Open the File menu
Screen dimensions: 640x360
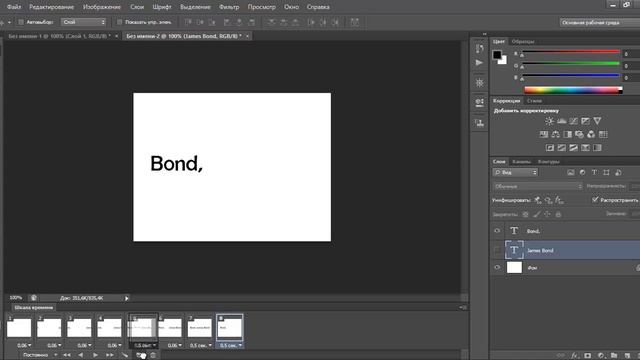click(x=14, y=7)
